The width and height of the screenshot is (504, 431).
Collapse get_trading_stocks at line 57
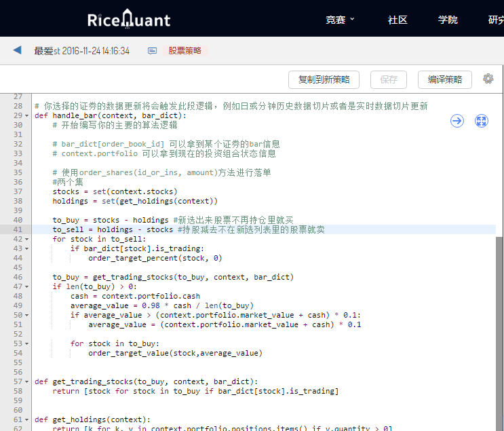click(26, 381)
